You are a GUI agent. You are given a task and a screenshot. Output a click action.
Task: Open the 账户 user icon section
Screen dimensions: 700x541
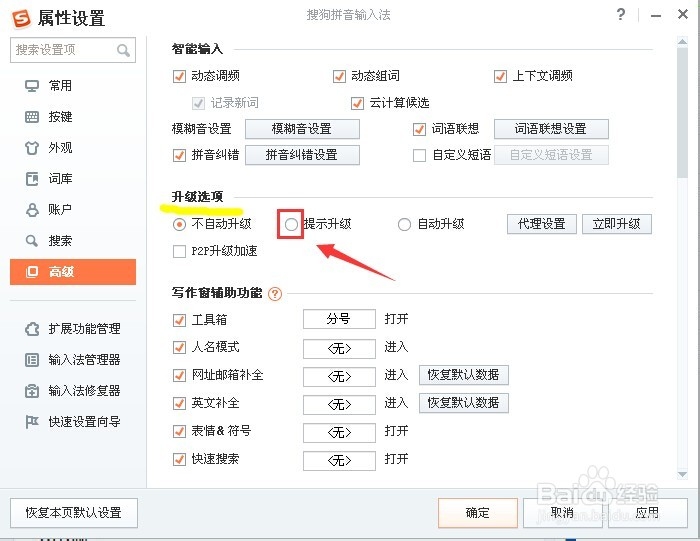point(32,210)
